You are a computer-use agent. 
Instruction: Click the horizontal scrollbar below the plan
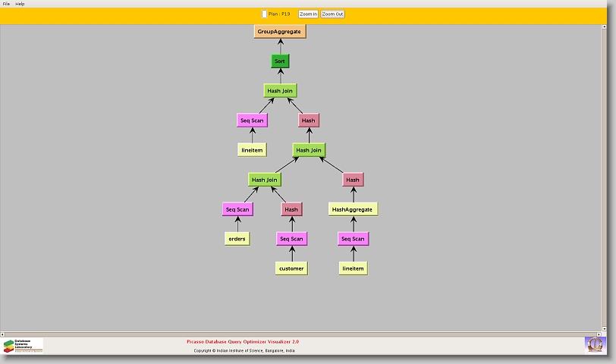[x=303, y=332]
